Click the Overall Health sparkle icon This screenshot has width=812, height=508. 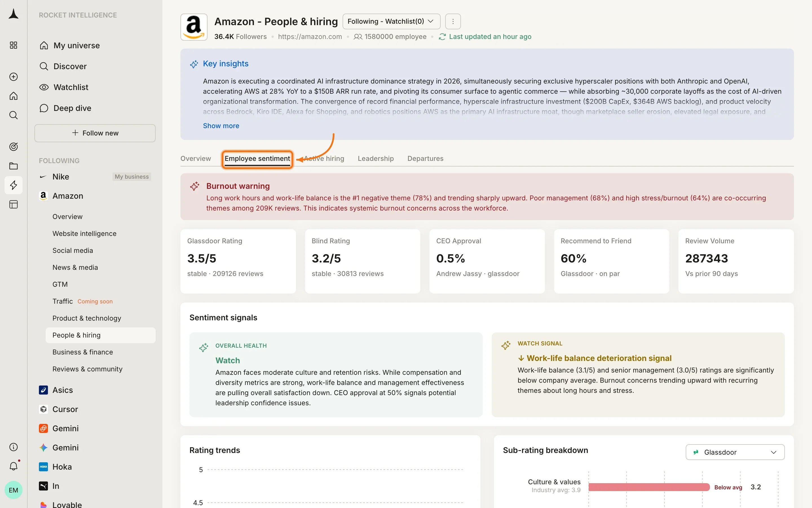[x=204, y=347]
